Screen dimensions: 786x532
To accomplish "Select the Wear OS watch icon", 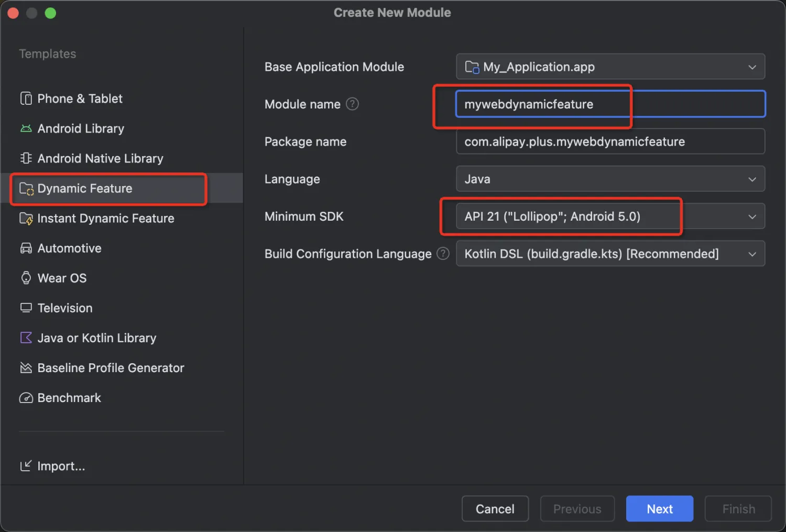I will click(26, 278).
